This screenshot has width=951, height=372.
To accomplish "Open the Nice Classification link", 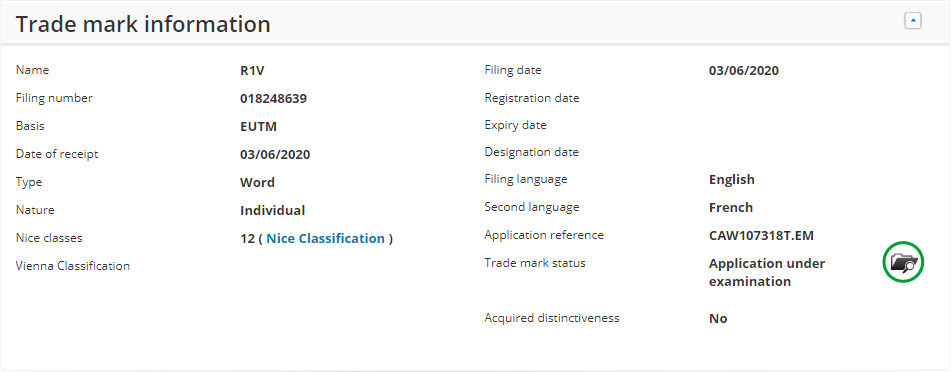I will point(326,238).
